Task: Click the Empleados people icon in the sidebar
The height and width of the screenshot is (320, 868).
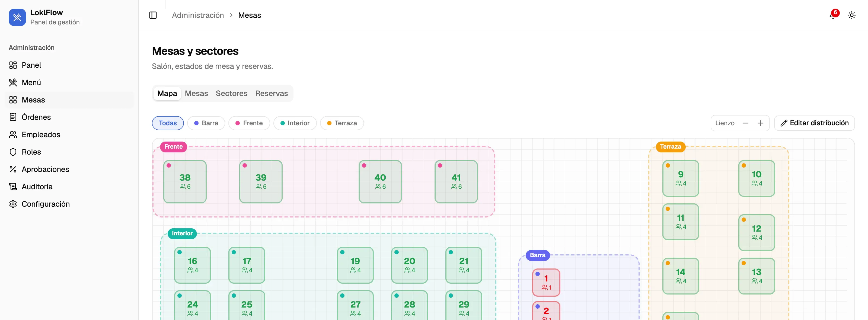Action: pos(13,135)
